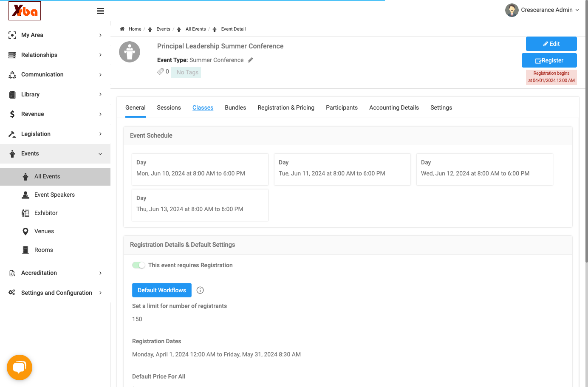Viewport: 588px width, 387px height.
Task: Open the orange chat widget
Action: [20, 367]
